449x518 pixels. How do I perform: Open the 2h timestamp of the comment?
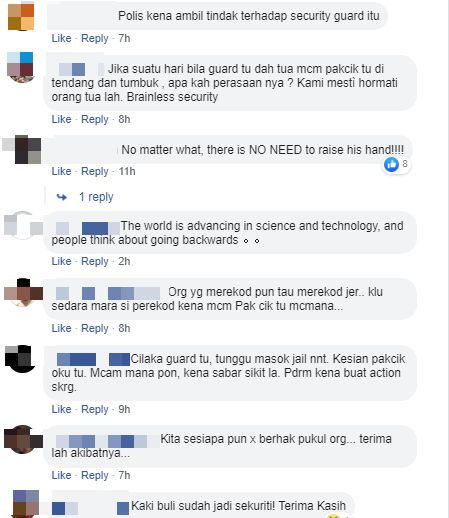[x=124, y=261]
